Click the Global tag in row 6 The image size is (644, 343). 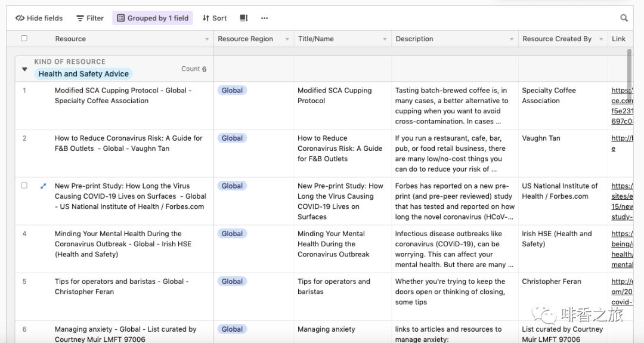point(232,329)
